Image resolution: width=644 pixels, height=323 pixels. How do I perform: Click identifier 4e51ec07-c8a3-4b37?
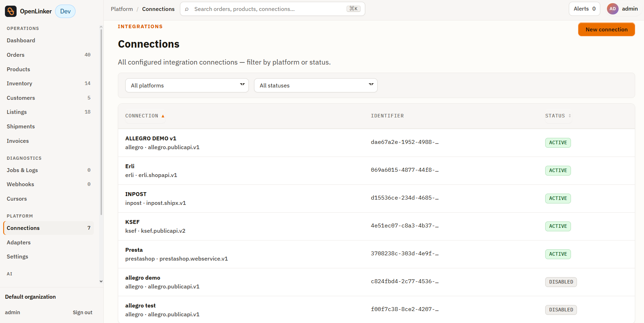(404, 226)
